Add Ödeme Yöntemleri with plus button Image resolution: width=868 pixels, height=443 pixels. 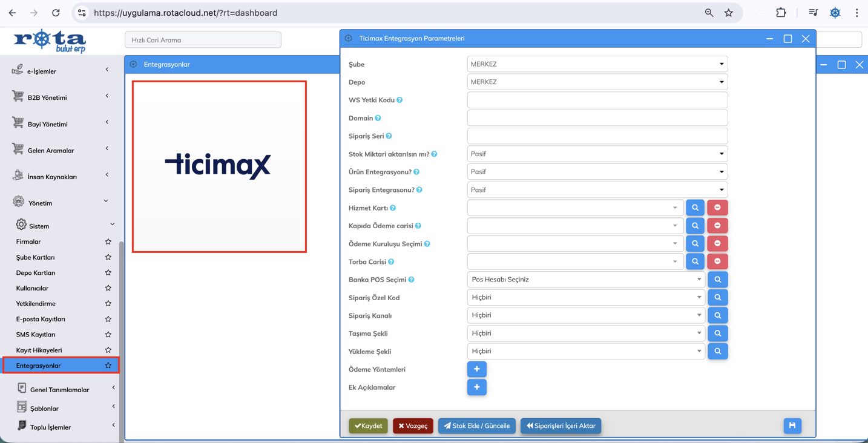476,369
